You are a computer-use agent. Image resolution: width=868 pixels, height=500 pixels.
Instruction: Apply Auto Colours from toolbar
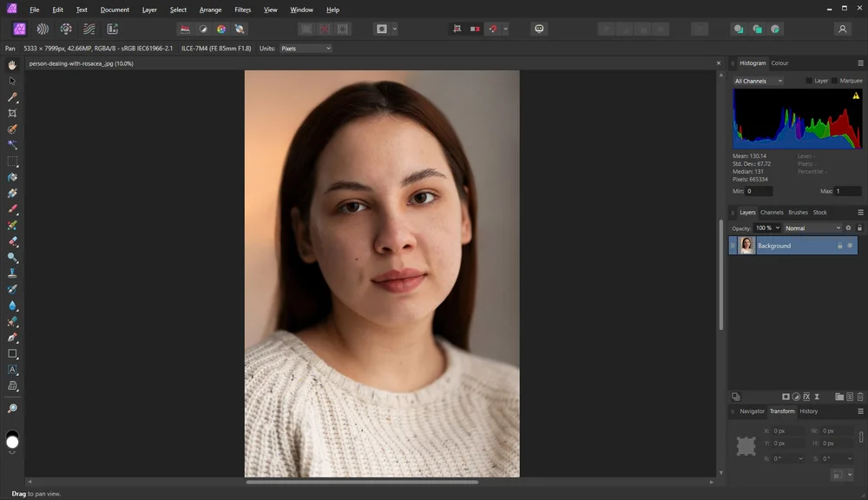point(220,29)
